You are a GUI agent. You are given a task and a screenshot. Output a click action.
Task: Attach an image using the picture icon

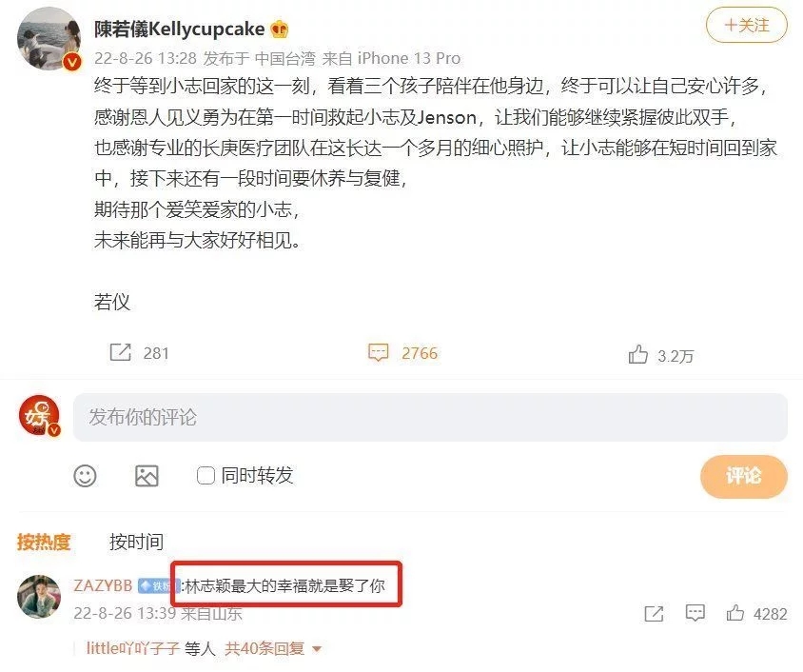pos(147,476)
